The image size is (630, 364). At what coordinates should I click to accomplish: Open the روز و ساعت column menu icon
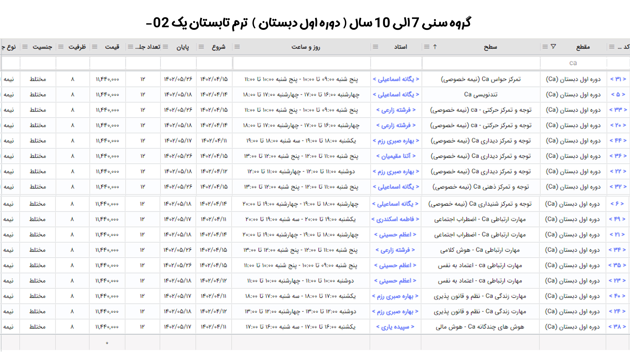click(x=237, y=47)
